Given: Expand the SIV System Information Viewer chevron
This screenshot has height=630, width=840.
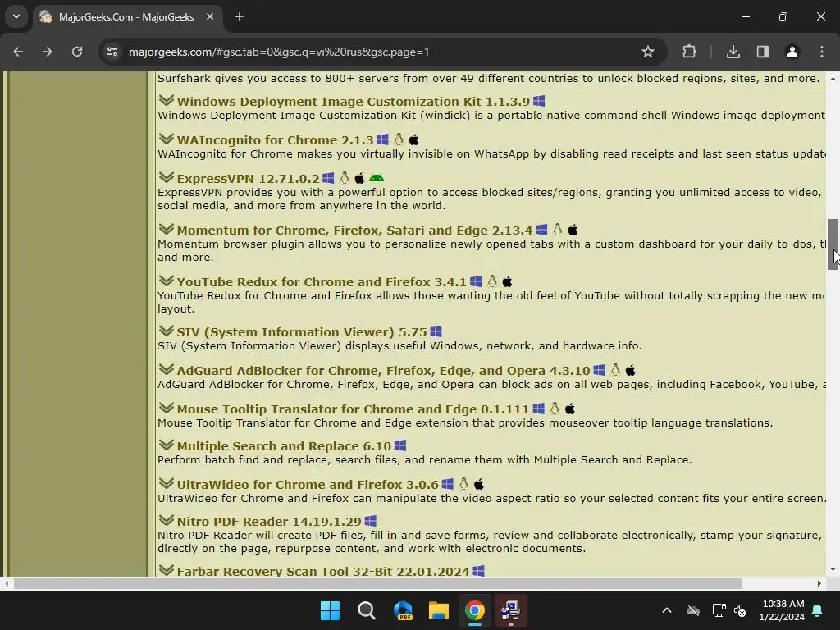Looking at the screenshot, I should tap(166, 331).
